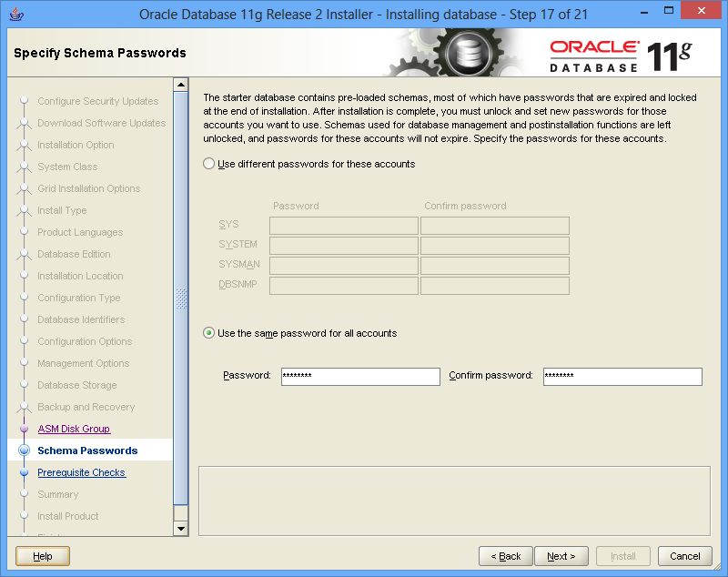Click the 'Summary' step text

click(58, 494)
